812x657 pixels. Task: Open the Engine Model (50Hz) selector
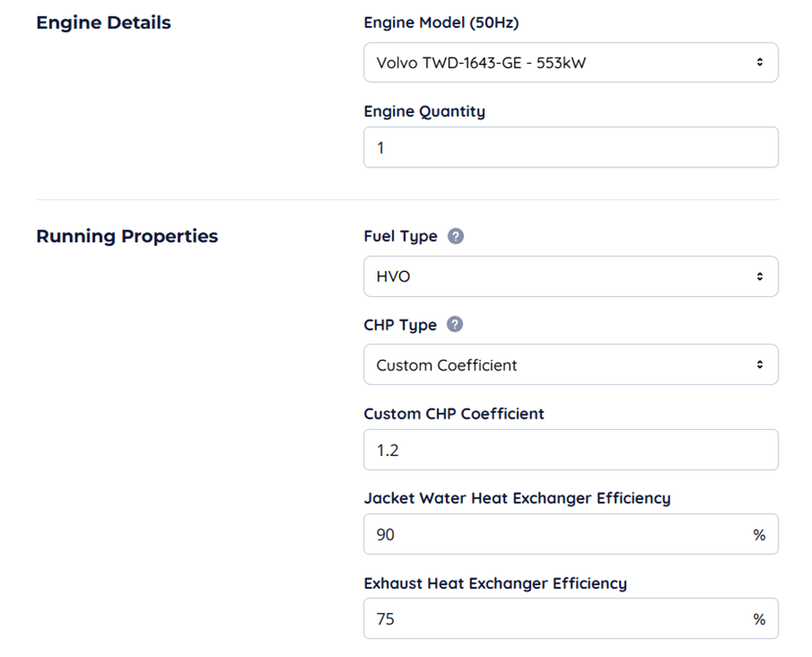point(570,61)
